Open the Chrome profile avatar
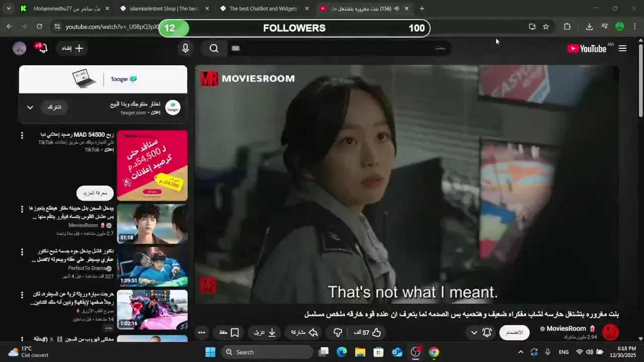The height and width of the screenshot is (362, 644). [x=620, y=27]
